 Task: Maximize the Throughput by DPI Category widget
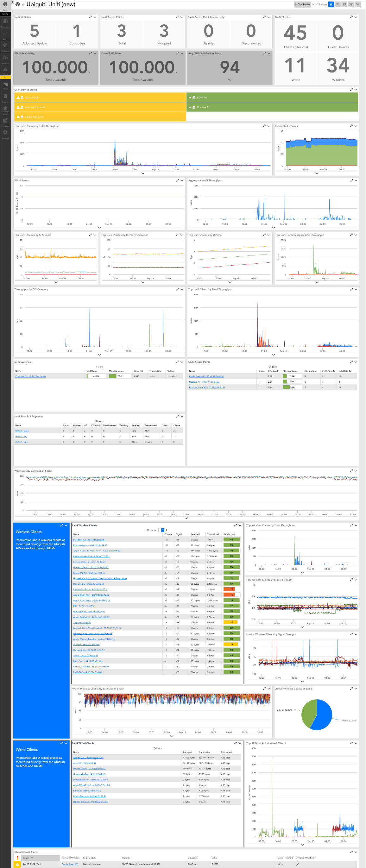point(177,289)
